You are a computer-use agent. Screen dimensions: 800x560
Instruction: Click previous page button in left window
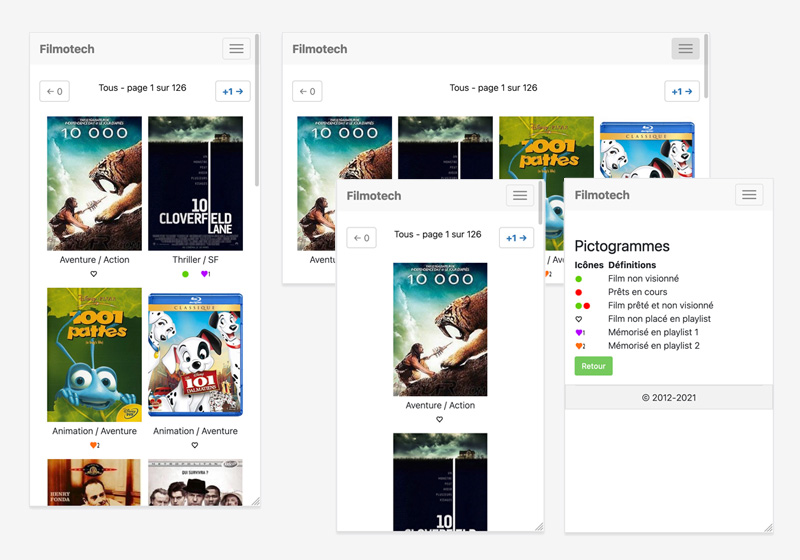[x=55, y=91]
